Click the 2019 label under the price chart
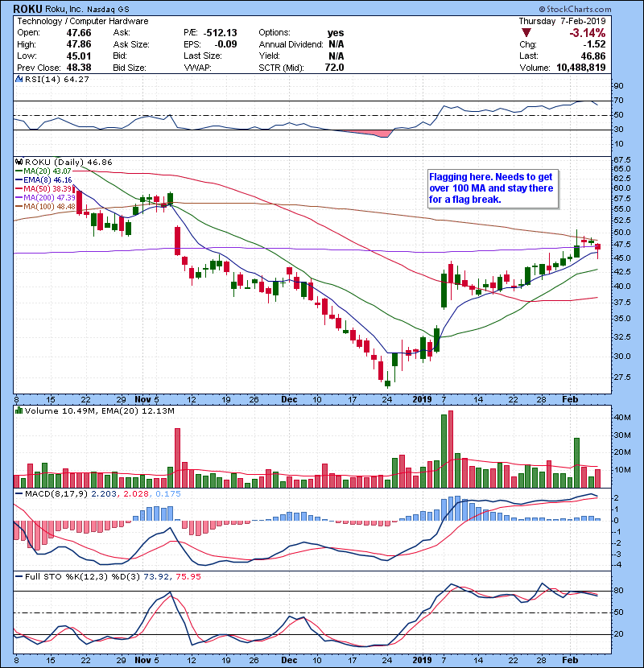 422,399
